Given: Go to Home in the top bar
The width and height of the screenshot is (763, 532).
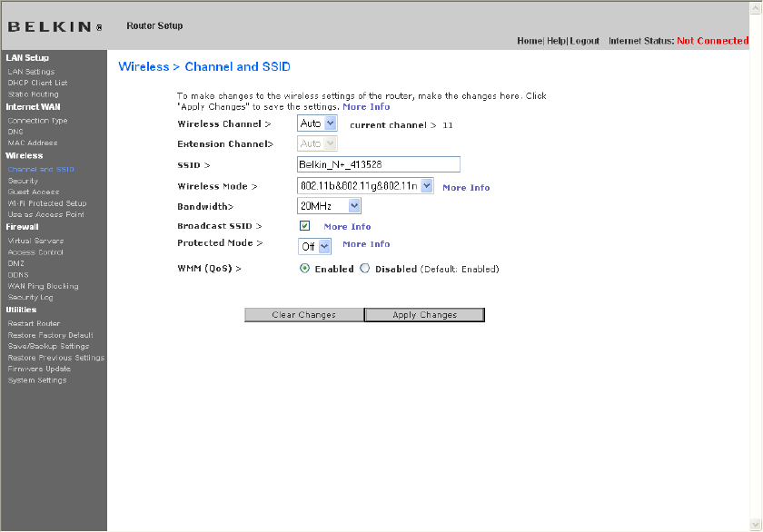Looking at the screenshot, I should (530, 41).
